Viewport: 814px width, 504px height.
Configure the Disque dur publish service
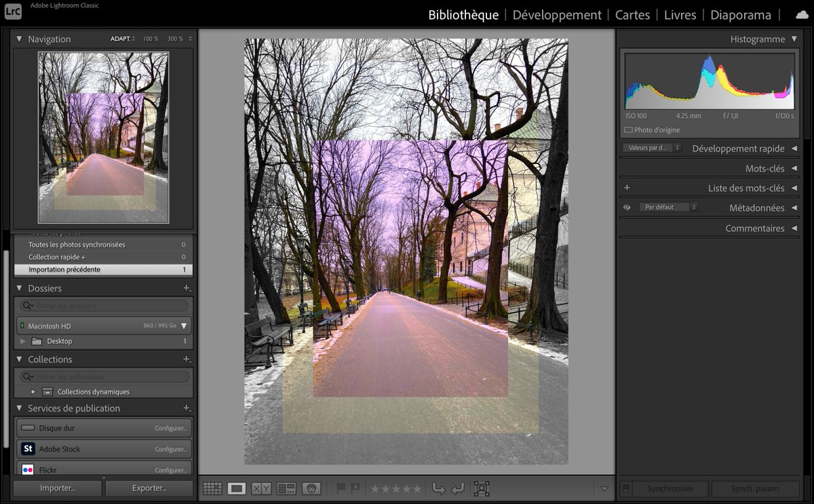[x=170, y=428]
